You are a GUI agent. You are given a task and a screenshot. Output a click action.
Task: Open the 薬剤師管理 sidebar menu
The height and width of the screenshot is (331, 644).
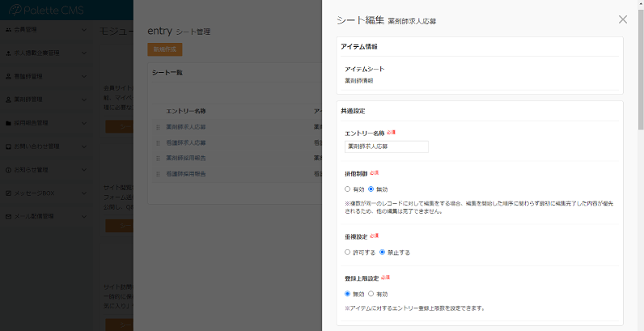(46, 100)
